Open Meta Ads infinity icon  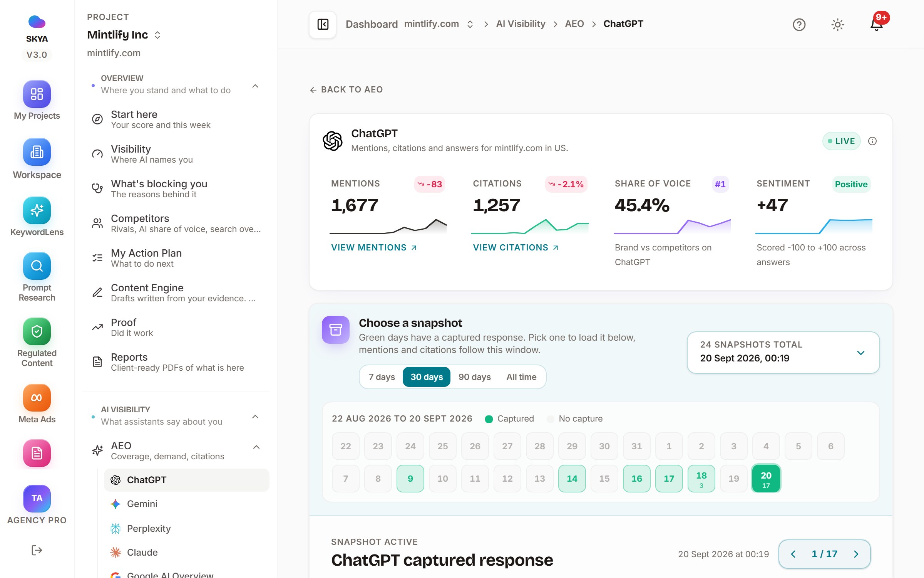[37, 398]
